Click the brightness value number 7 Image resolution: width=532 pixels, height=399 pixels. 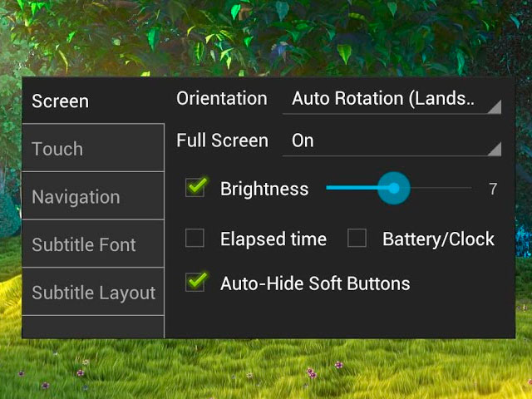coord(493,189)
